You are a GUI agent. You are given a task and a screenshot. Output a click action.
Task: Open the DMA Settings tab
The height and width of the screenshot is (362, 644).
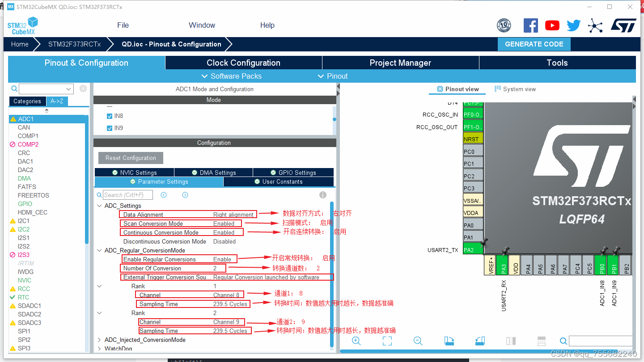point(213,173)
